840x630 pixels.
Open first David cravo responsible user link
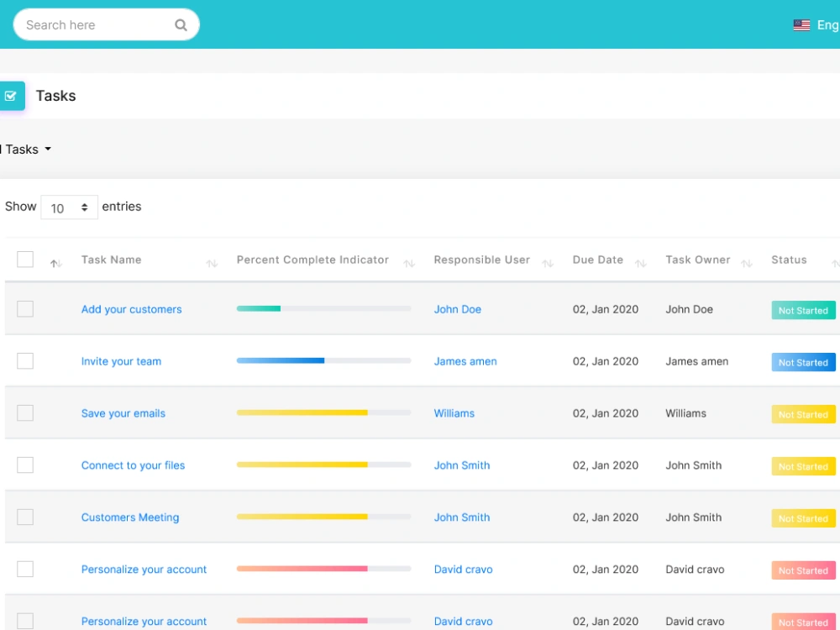[x=463, y=569]
